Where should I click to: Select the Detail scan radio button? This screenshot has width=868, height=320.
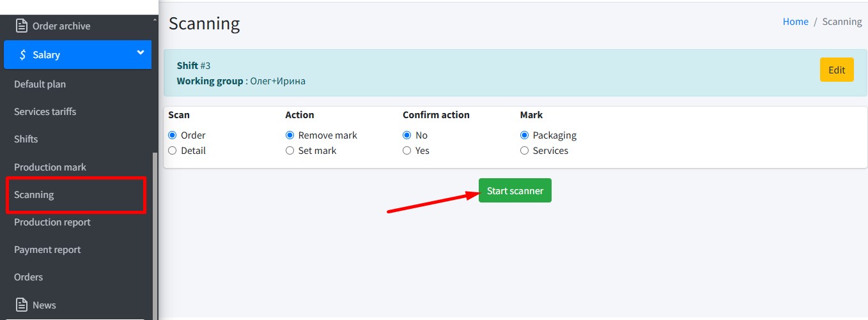click(172, 151)
